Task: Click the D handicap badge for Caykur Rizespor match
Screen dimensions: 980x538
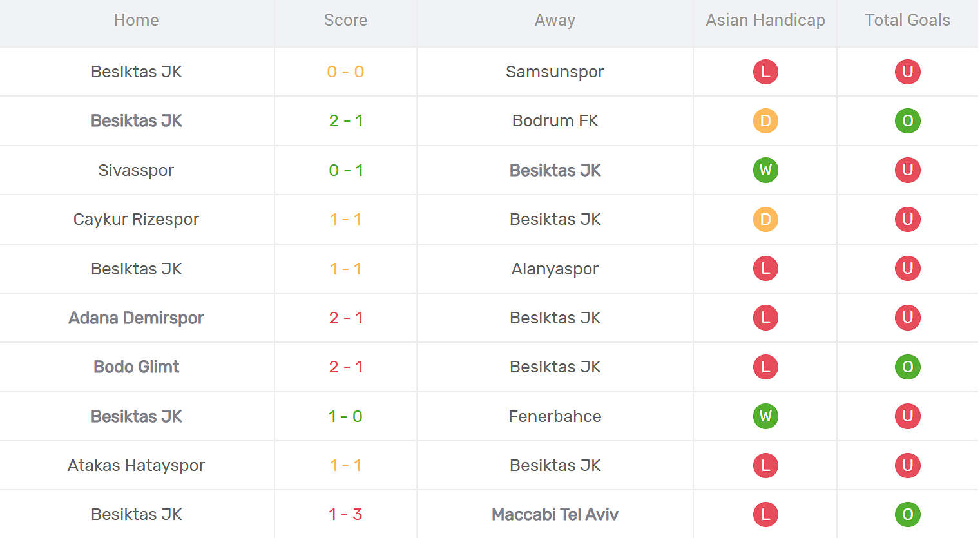Action: [765, 220]
